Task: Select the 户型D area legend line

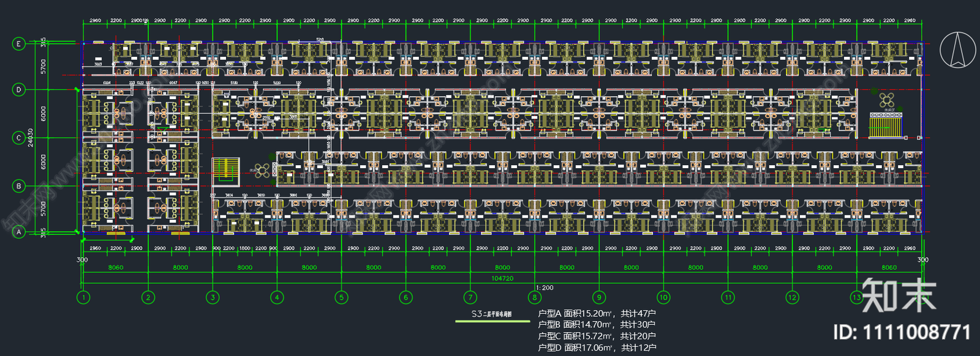Action: (596, 347)
